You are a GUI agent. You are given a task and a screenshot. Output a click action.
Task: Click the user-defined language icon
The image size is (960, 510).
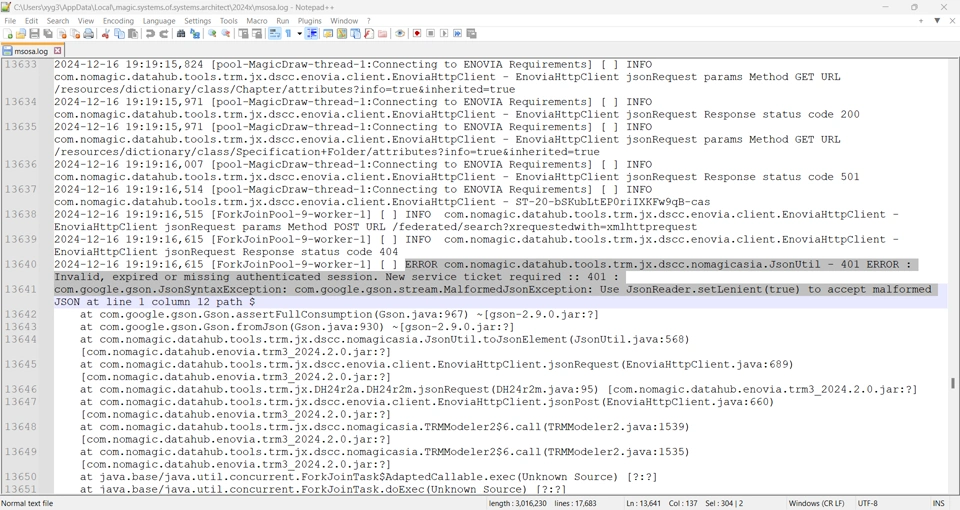click(x=328, y=34)
